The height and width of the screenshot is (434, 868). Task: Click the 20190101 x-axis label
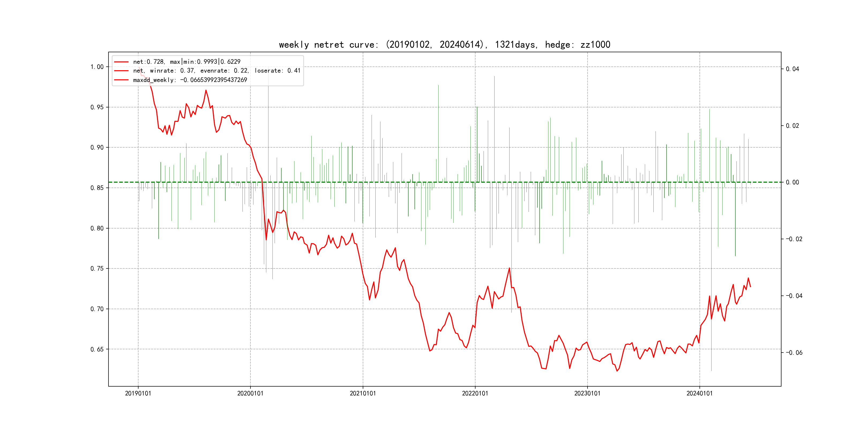pos(138,394)
